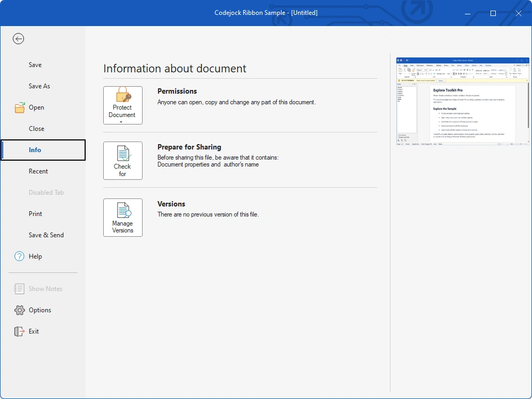Click the Permissions heading
The height and width of the screenshot is (399, 532).
click(177, 92)
